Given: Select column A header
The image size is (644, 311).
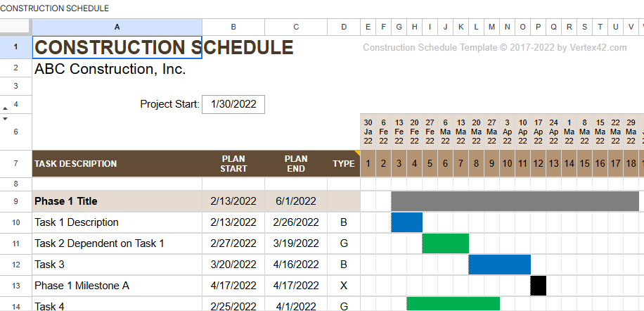Looking at the screenshot, I should [117, 27].
